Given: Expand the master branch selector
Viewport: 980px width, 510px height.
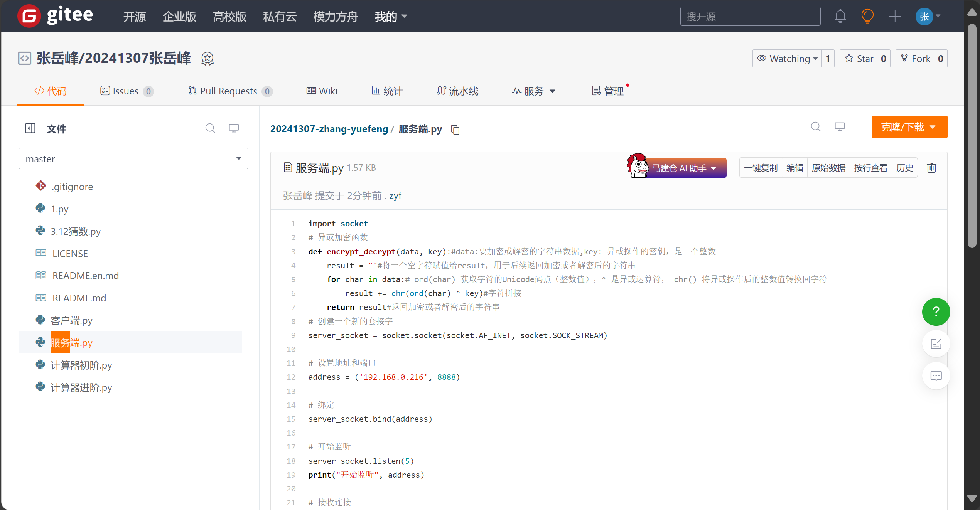Looking at the screenshot, I should [133, 158].
